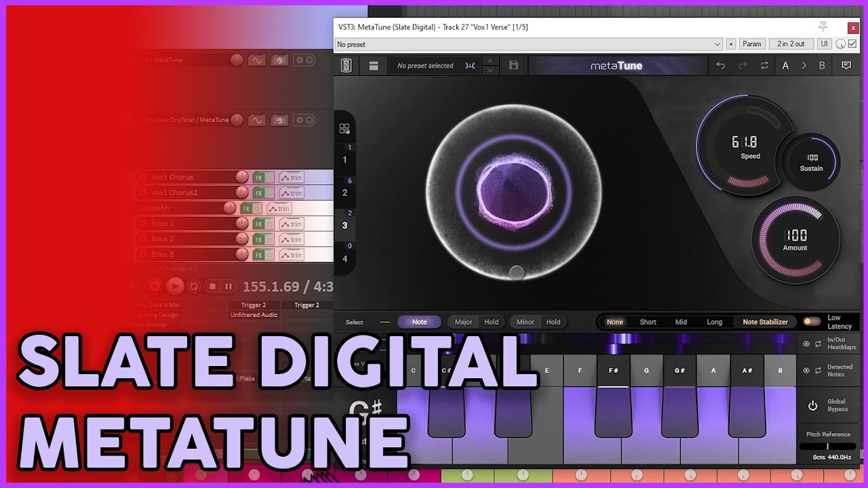Click the Sustain knob

[811, 163]
